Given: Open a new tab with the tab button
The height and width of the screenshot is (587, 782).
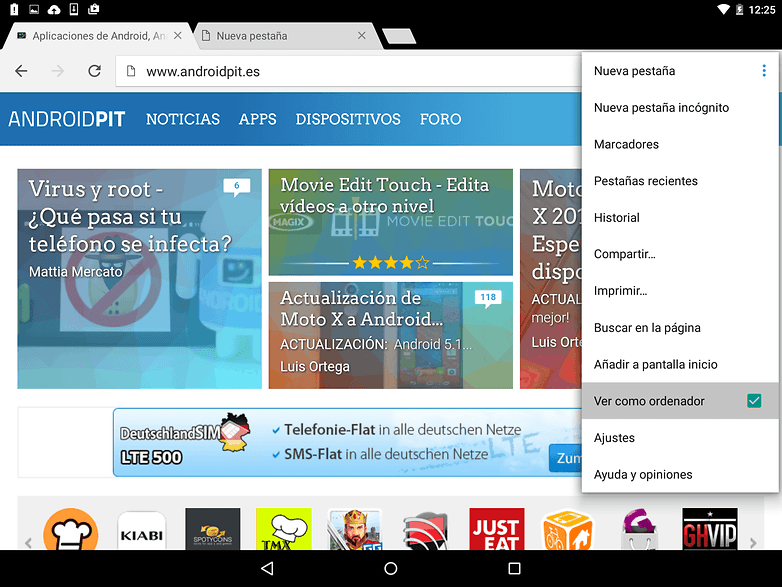Looking at the screenshot, I should tap(399, 36).
